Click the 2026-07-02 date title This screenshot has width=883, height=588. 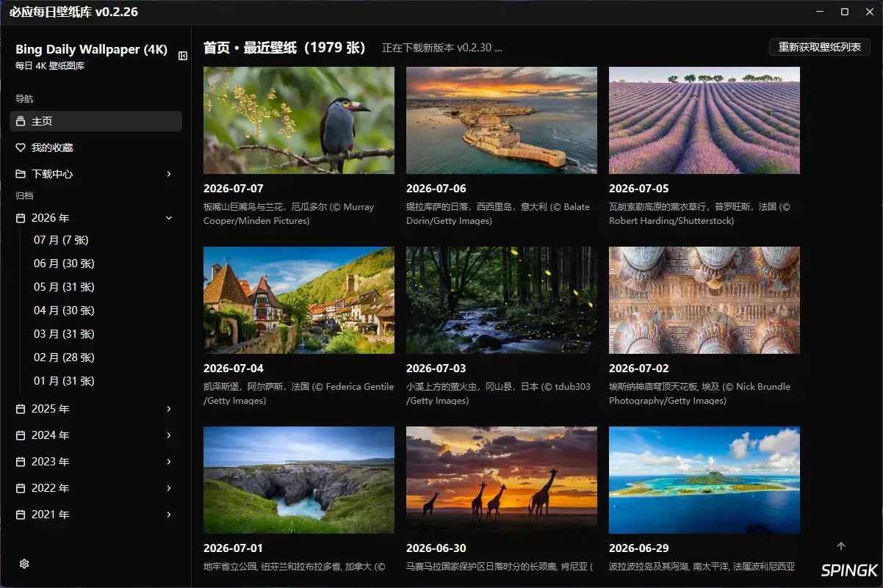coord(639,369)
